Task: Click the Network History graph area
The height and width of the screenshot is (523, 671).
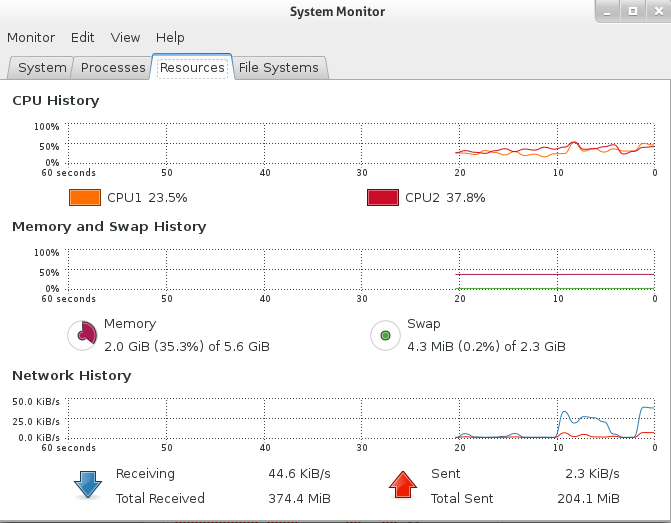Action: 361,418
